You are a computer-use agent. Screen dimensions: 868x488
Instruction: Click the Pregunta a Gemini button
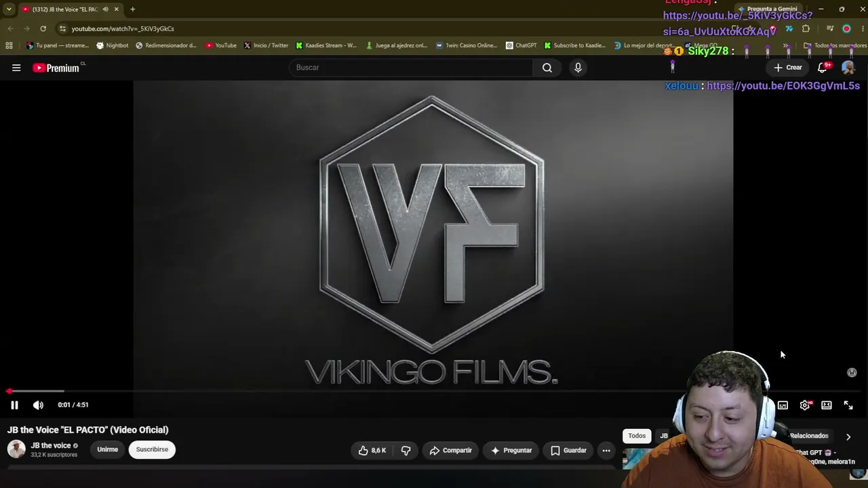[768, 9]
